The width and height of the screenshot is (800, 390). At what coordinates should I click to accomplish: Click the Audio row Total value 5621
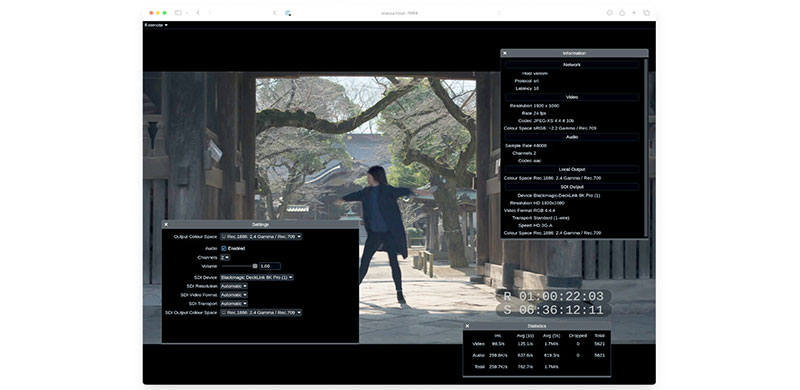[599, 355]
